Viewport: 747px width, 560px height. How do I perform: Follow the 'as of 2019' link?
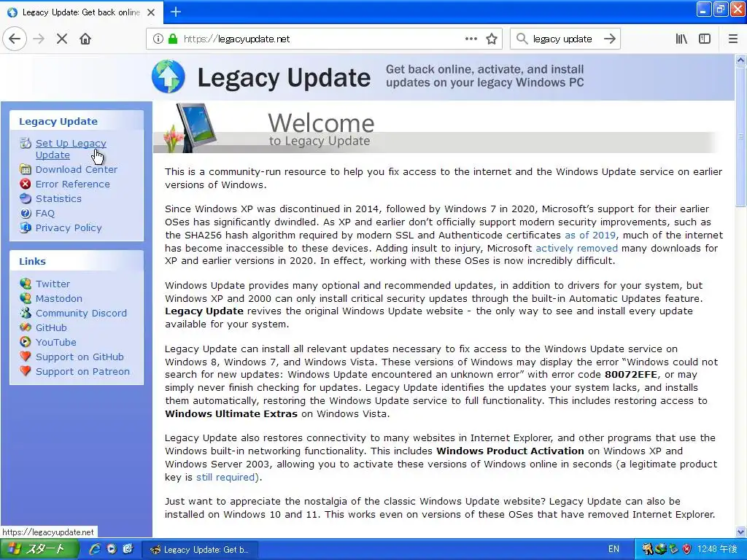pyautogui.click(x=589, y=235)
